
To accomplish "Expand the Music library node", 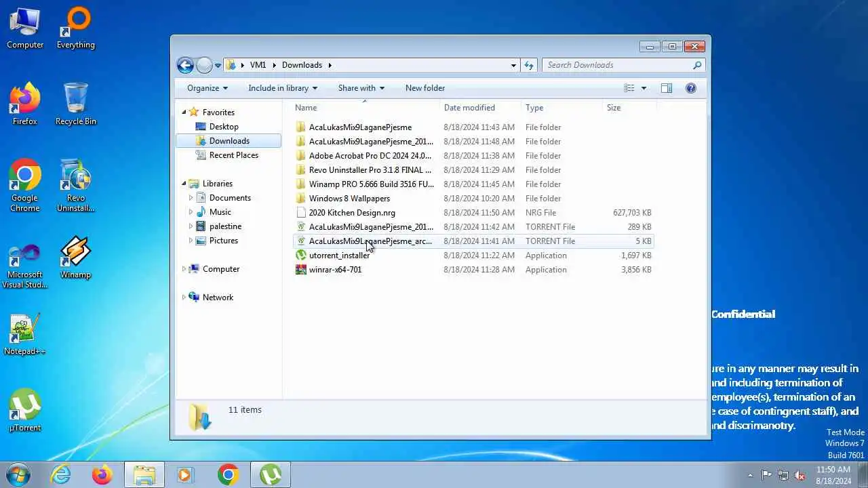I will tap(191, 212).
